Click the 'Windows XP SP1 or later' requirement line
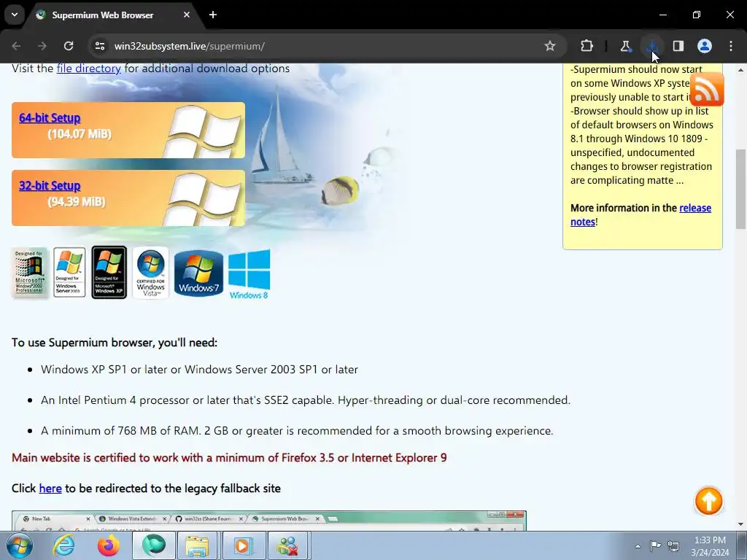747x560 pixels. coord(199,370)
